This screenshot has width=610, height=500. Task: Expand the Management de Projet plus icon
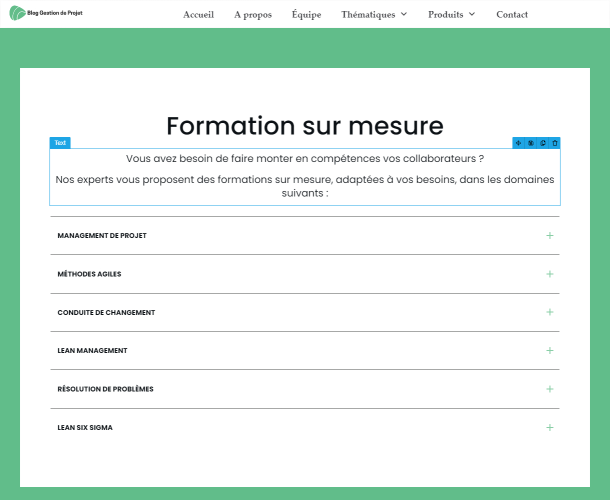(x=549, y=235)
